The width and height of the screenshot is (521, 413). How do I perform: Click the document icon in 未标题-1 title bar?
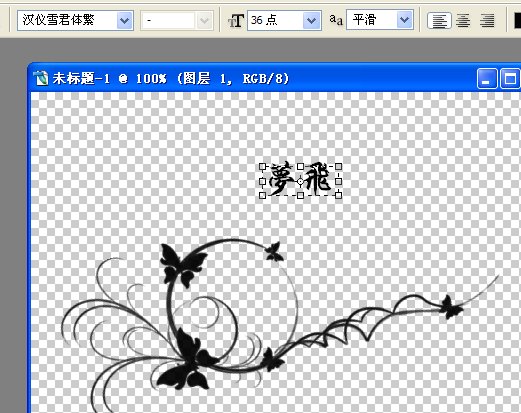point(41,78)
